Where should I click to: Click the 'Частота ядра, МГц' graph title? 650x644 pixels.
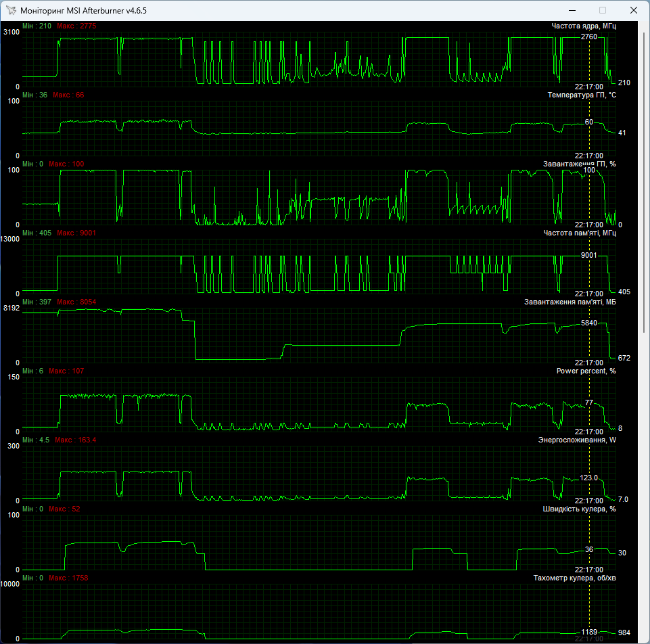pyautogui.click(x=583, y=26)
